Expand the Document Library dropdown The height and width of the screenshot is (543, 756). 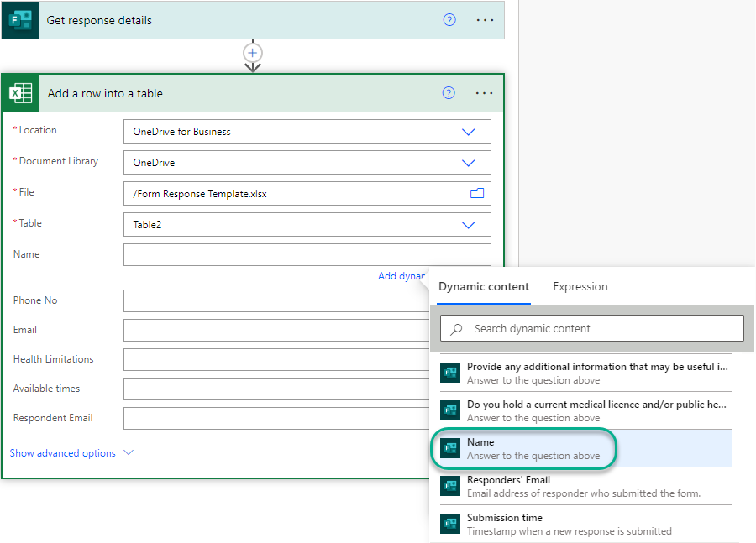pyautogui.click(x=469, y=163)
